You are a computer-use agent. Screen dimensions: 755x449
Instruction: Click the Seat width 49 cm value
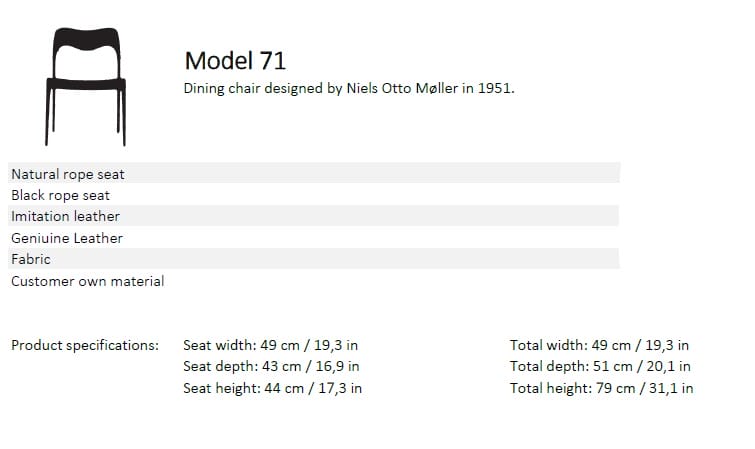click(272, 345)
